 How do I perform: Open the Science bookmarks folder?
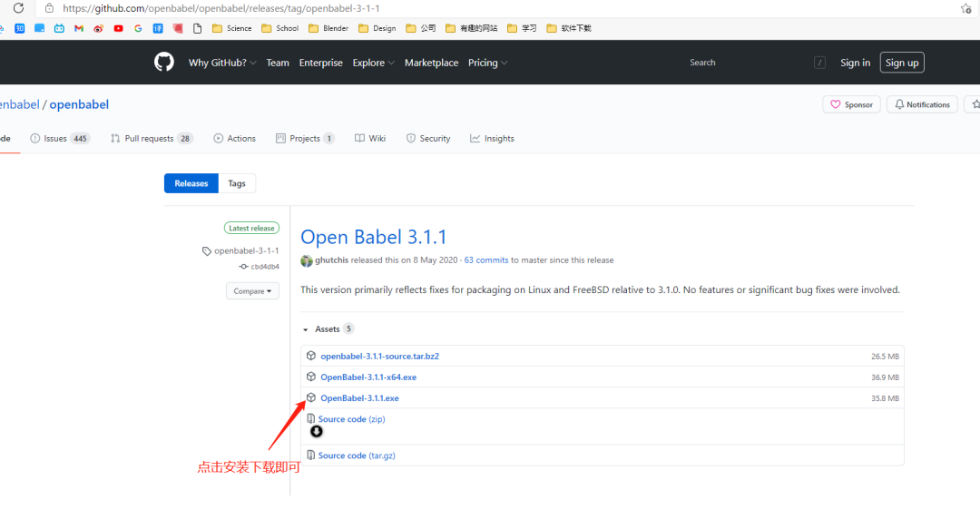click(232, 28)
